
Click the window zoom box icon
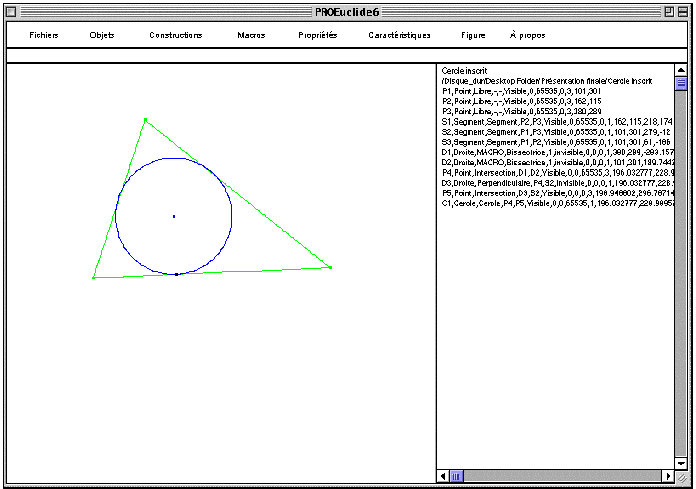pos(668,10)
